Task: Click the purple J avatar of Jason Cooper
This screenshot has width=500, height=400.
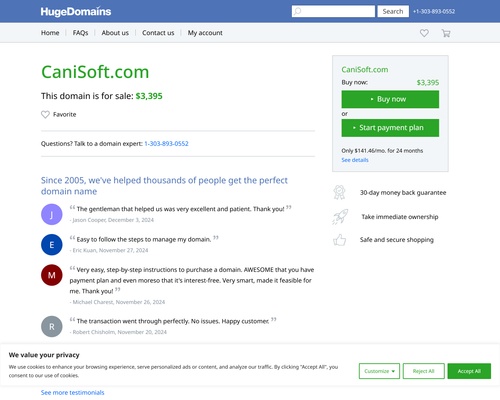Action: [x=52, y=214]
